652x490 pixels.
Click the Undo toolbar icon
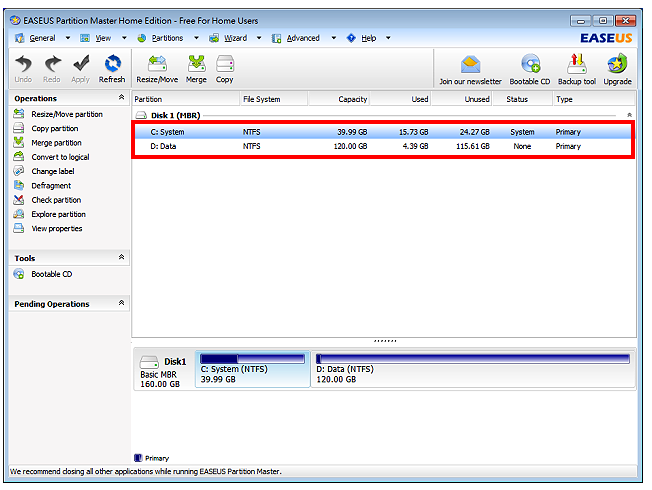(23, 64)
